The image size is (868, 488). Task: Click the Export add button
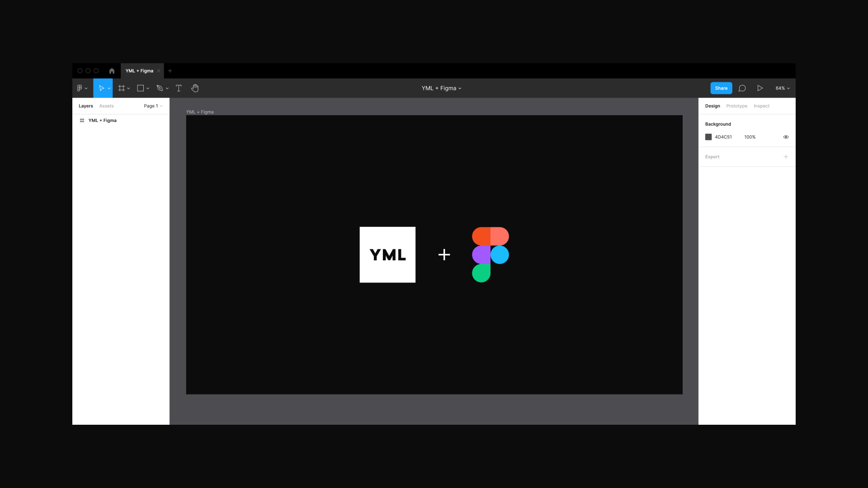[786, 157]
